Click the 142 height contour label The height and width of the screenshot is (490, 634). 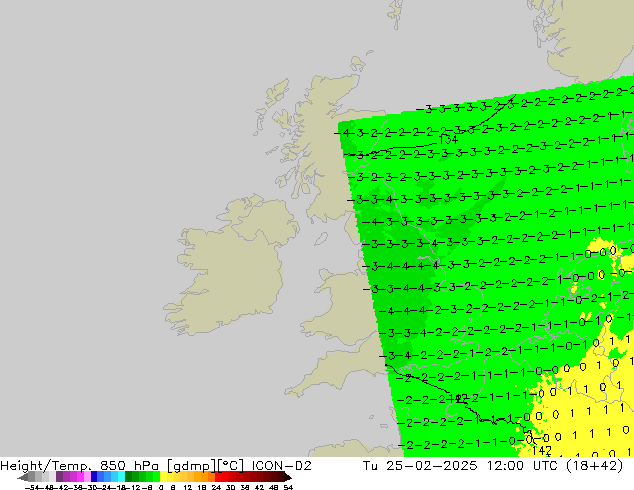[542, 450]
